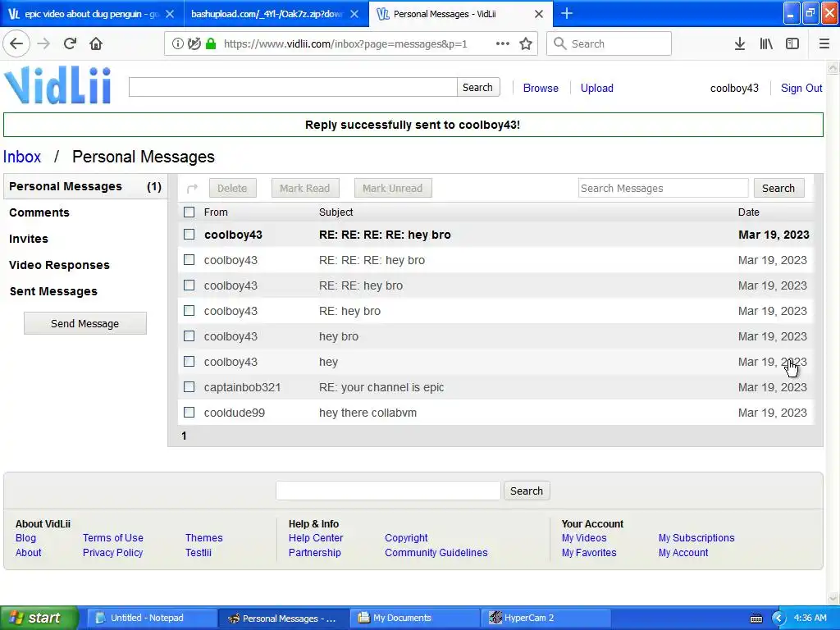Open the Firefox hamburger menu
The image size is (840, 630).
click(x=824, y=44)
